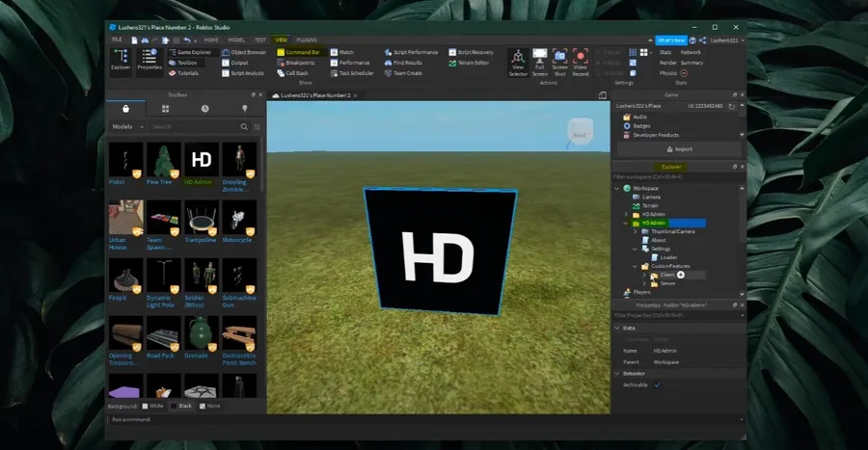
Task: Collapse the selected HD Admin folder
Action: click(x=626, y=223)
